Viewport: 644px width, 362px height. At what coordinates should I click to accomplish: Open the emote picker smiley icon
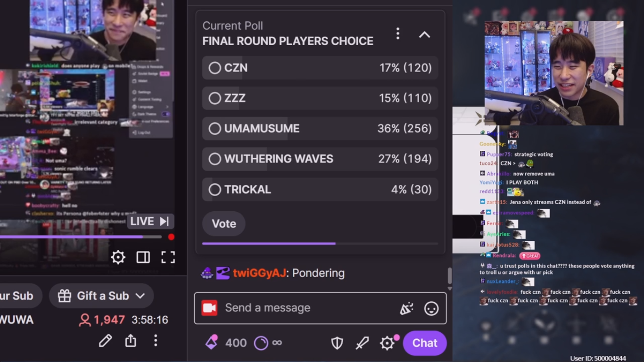click(x=431, y=308)
